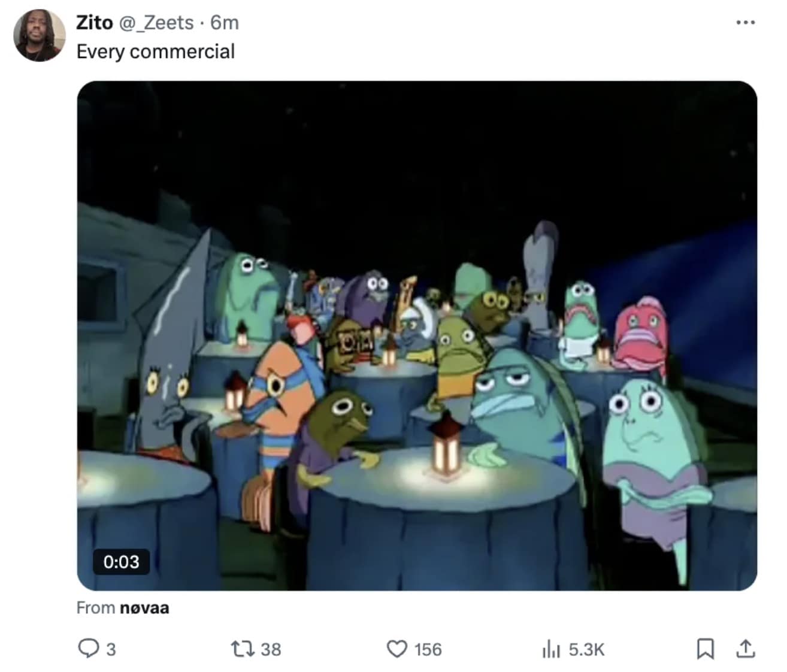The image size is (787, 672).
Task: Open the reply comment icon
Action: 89,649
